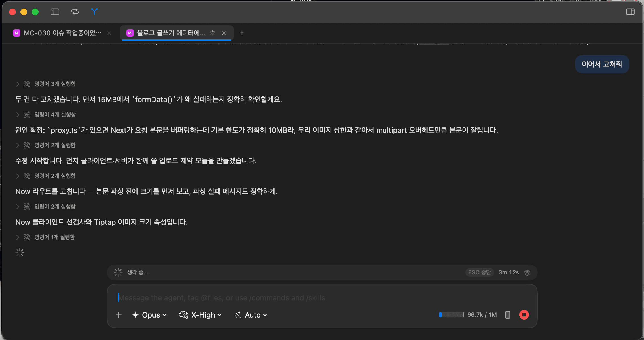Click the 3m 12s elapsed timer
Viewport: 644px width, 340px height.
coord(509,272)
